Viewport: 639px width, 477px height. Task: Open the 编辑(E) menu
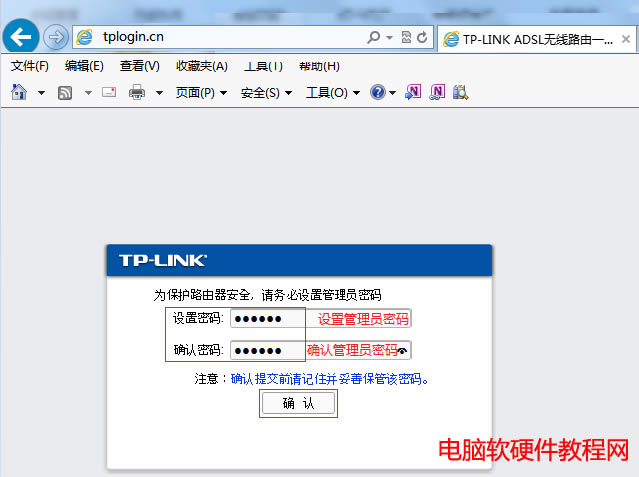coord(84,66)
